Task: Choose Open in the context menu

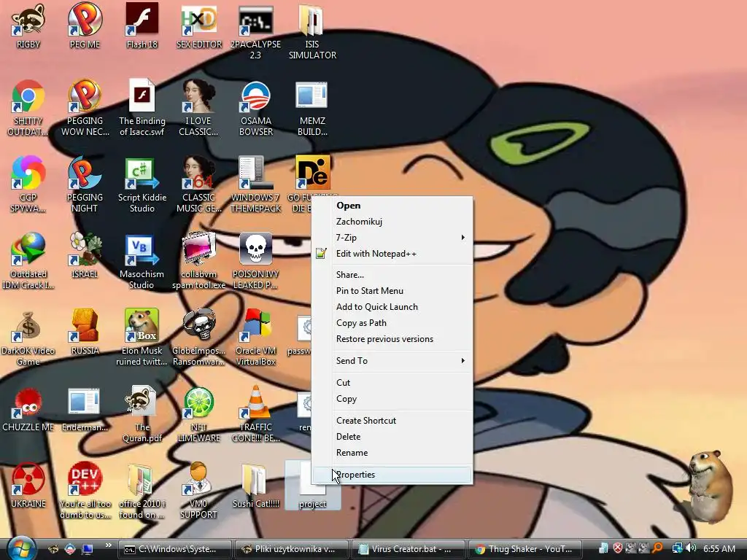Action: 392,206
